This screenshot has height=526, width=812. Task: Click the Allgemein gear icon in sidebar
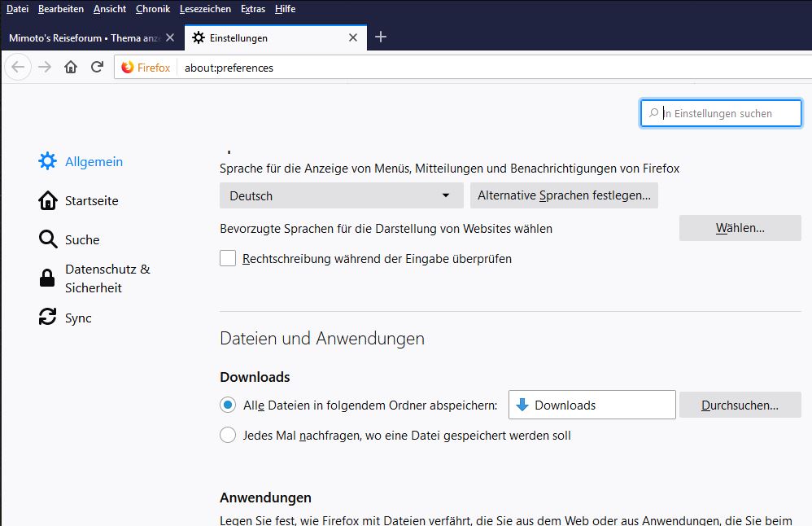pyautogui.click(x=47, y=161)
